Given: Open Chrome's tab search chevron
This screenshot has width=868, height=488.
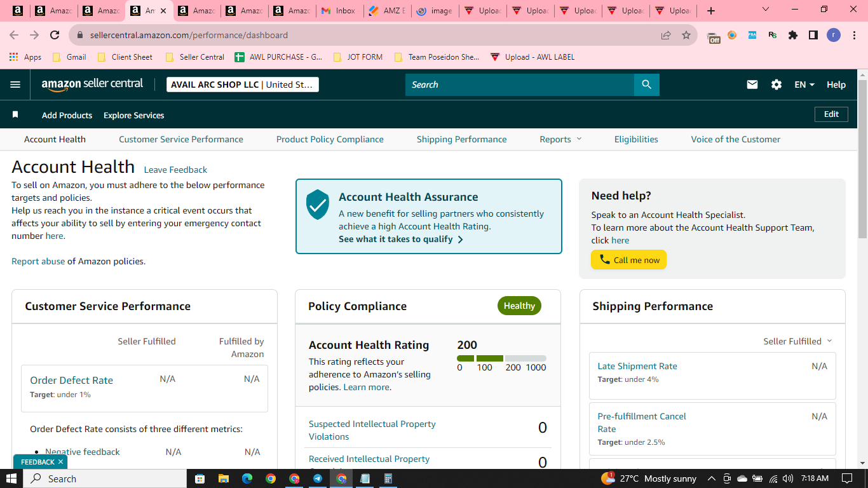Looking at the screenshot, I should click(x=765, y=10).
